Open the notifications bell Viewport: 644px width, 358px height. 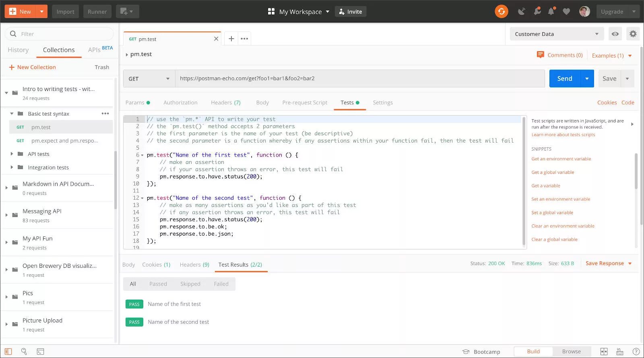551,11
